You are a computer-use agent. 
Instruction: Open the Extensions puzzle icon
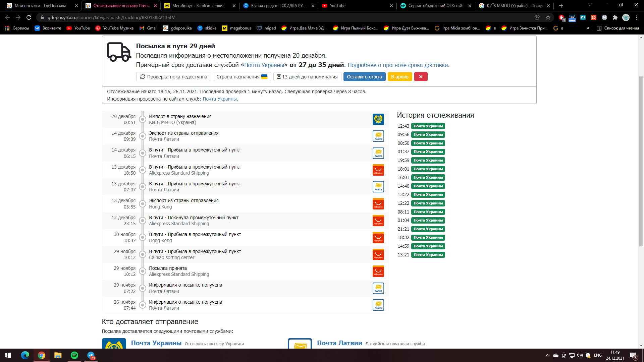tap(615, 17)
